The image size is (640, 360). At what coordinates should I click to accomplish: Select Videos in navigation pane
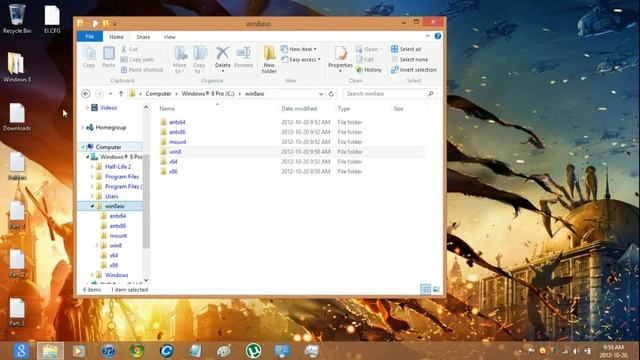[109, 108]
